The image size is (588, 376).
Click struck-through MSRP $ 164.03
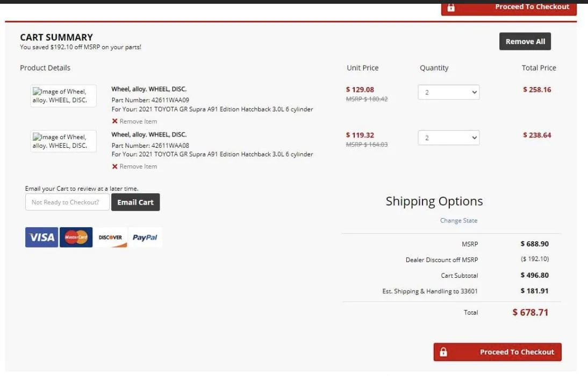point(367,144)
